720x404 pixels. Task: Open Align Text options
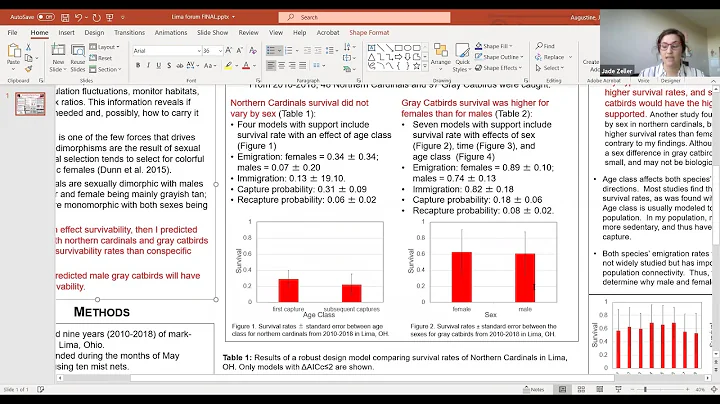tap(349, 58)
